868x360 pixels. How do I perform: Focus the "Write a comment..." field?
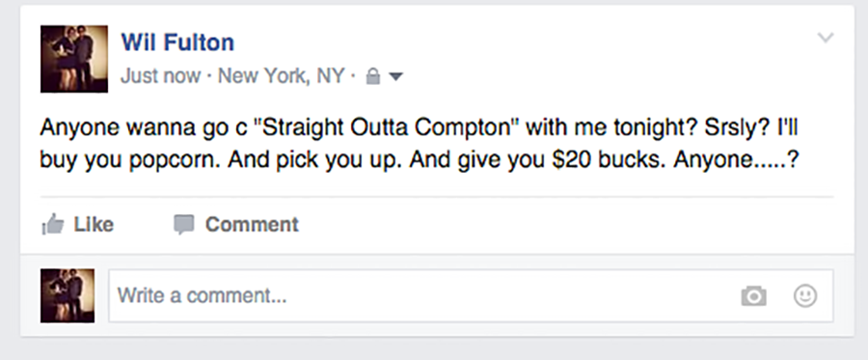471,295
